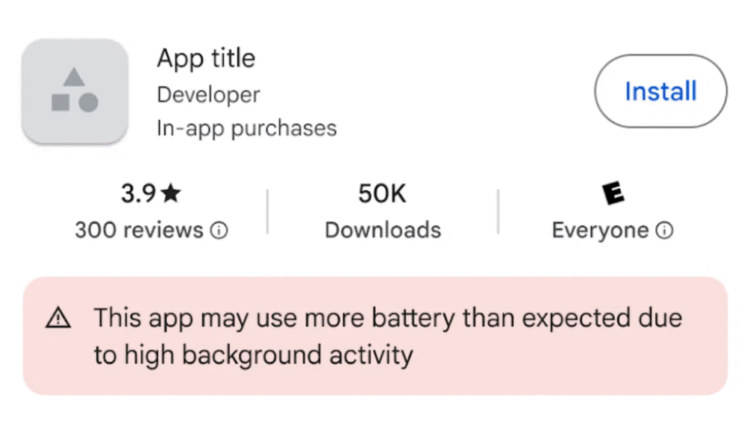This screenshot has width=750, height=430.
Task: Tap the gray app icon tile
Action: (74, 91)
